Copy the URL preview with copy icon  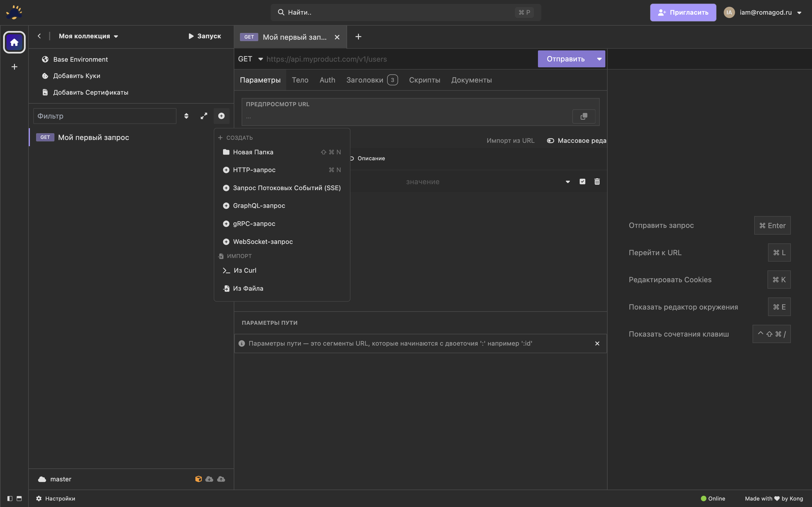pyautogui.click(x=584, y=116)
